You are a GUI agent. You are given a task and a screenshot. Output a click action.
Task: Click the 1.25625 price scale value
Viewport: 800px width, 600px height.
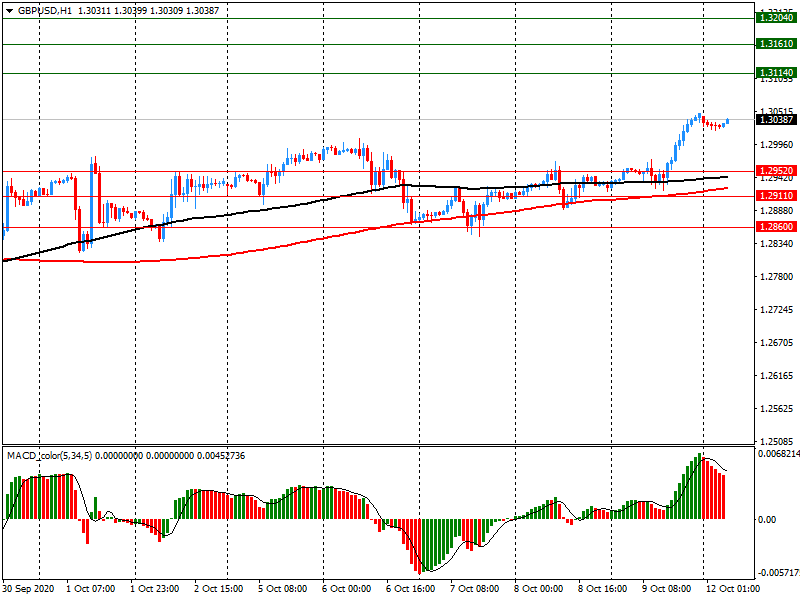coord(777,409)
